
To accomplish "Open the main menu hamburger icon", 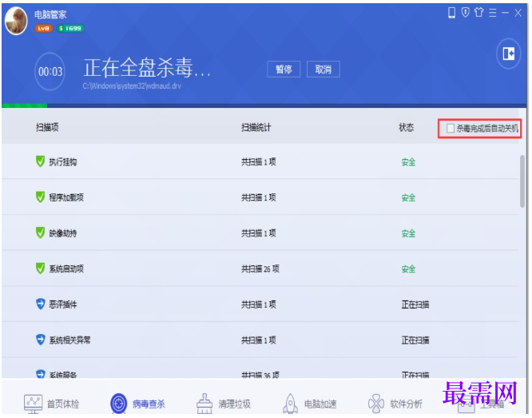I will 492,13.
